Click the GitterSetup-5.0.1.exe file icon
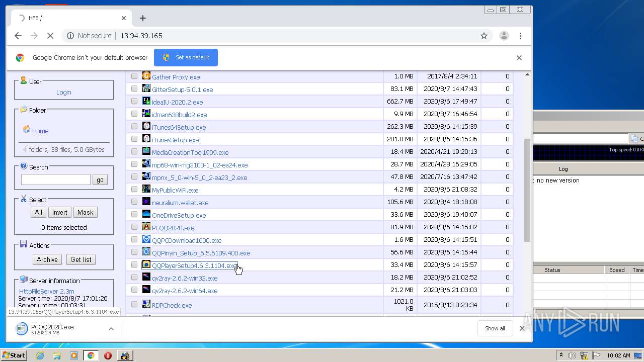Viewport: 644px width, 362px height. pyautogui.click(x=146, y=88)
